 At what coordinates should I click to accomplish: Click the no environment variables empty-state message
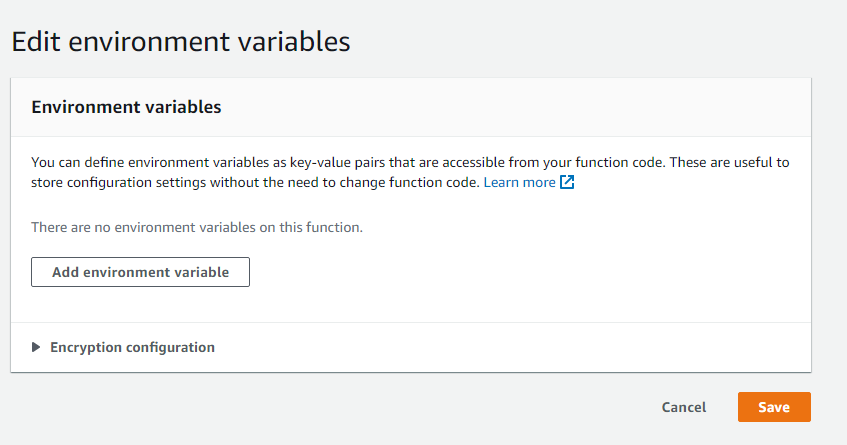tap(197, 227)
